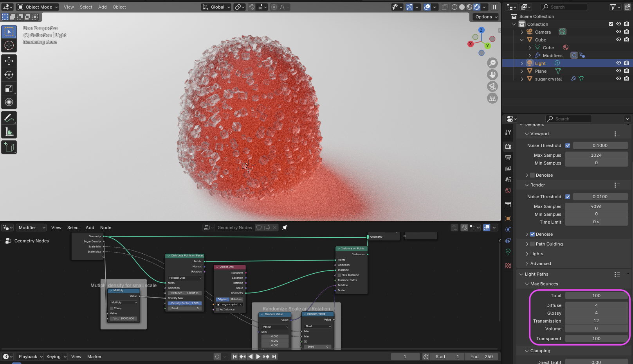This screenshot has width=633, height=364.
Task: Open the World properties tab
Action: 508,190
